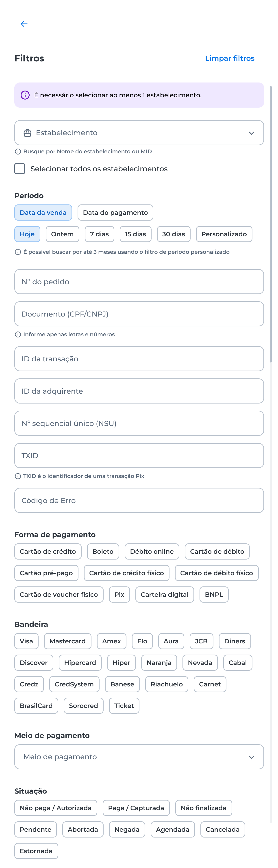Screen dimensions: 278x868
Task: Switch to Data do pagamento tab
Action: (115, 213)
